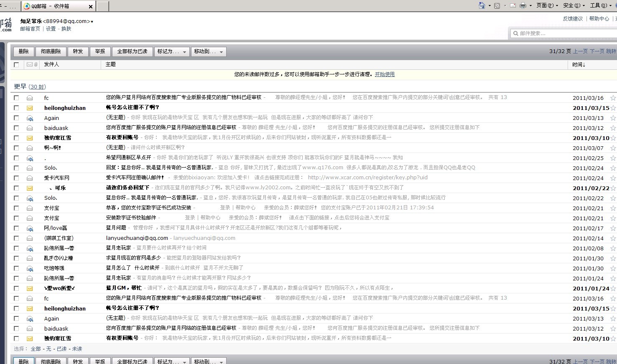The width and height of the screenshot is (617, 364).
Task: Check the box for baiduask email
Action: point(16,128)
